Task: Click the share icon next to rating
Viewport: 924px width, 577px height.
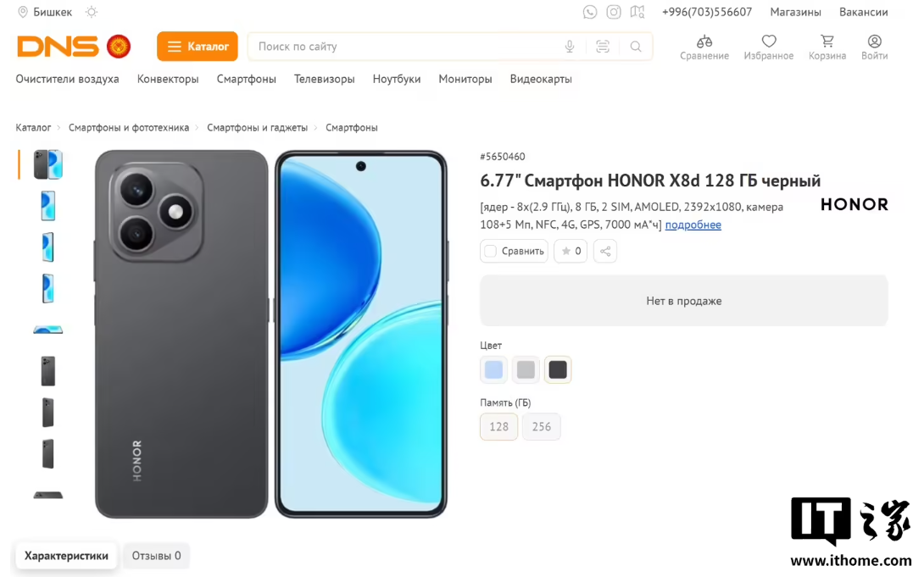Action: point(605,252)
